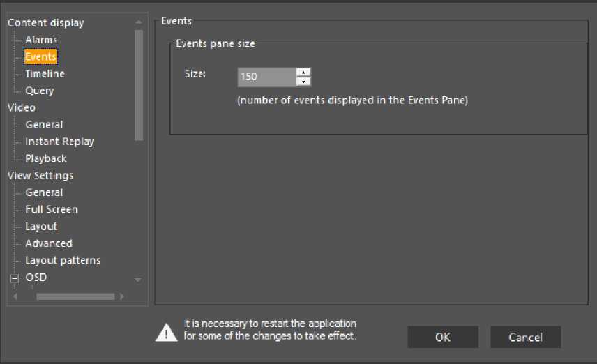
Task: Select Timeline in the settings tree
Action: tap(45, 74)
